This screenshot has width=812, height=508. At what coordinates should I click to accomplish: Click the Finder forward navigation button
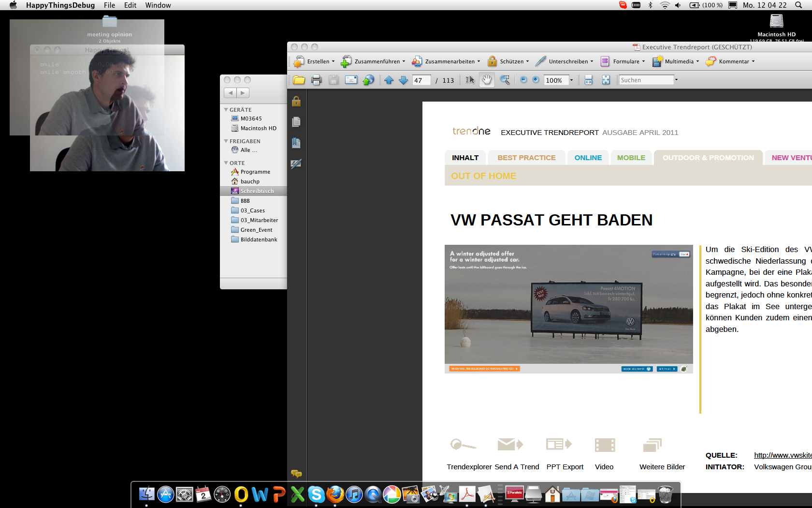coord(243,93)
